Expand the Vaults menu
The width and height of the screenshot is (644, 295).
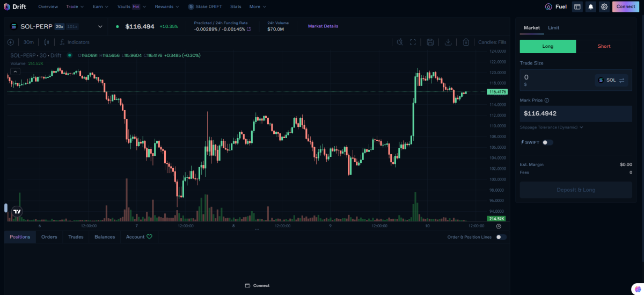[x=131, y=6]
